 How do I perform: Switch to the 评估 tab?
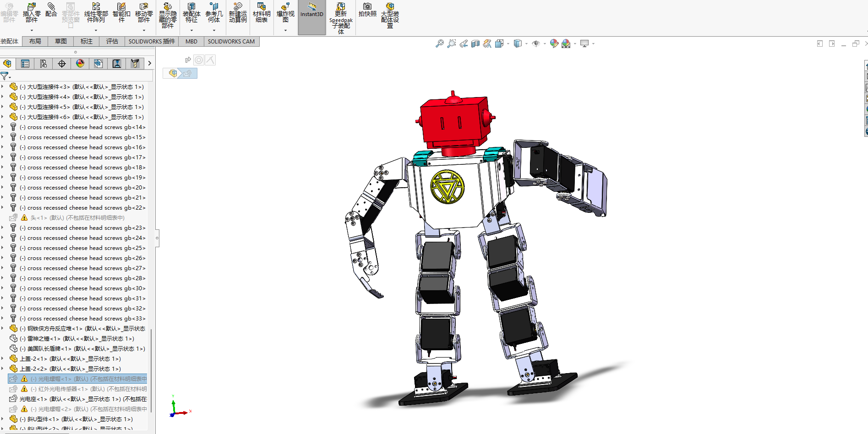112,41
